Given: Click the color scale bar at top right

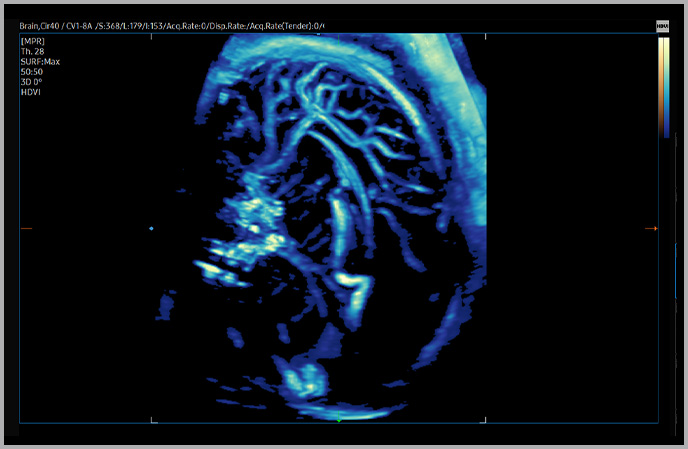Looking at the screenshot, I should (664, 87).
